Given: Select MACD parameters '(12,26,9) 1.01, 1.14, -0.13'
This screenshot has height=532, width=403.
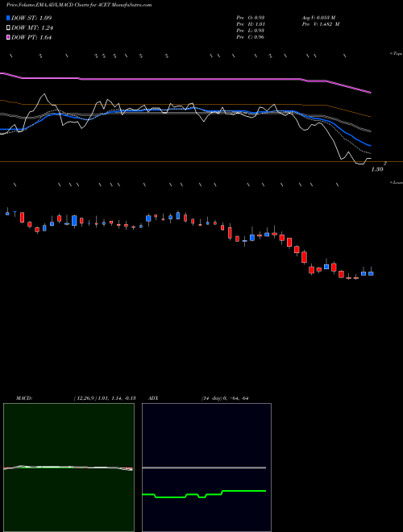Looking at the screenshot, I should [105, 398].
